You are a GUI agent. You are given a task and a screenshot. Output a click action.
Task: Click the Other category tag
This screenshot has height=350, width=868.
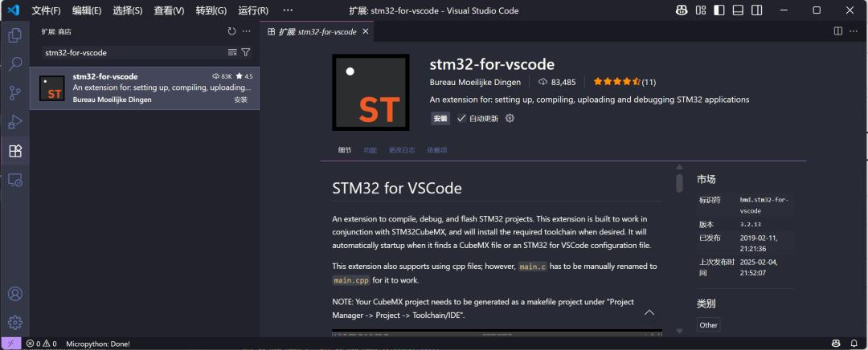[708, 325]
